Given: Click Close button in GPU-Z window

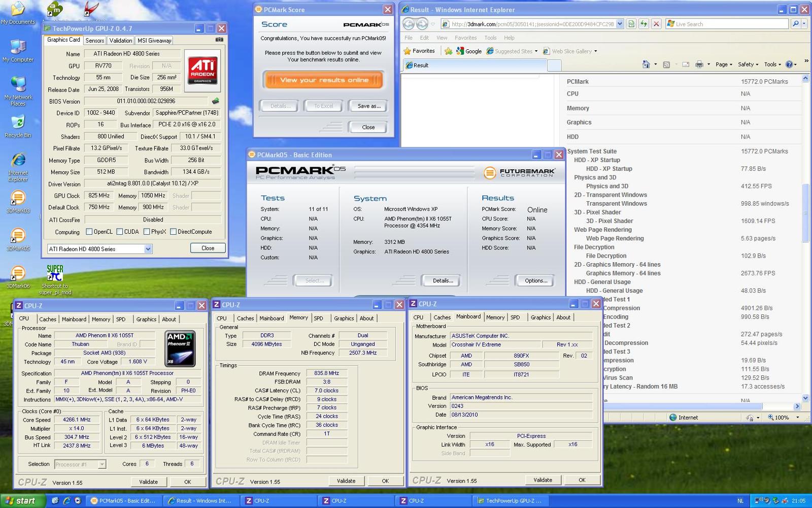Looking at the screenshot, I should pyautogui.click(x=208, y=248).
